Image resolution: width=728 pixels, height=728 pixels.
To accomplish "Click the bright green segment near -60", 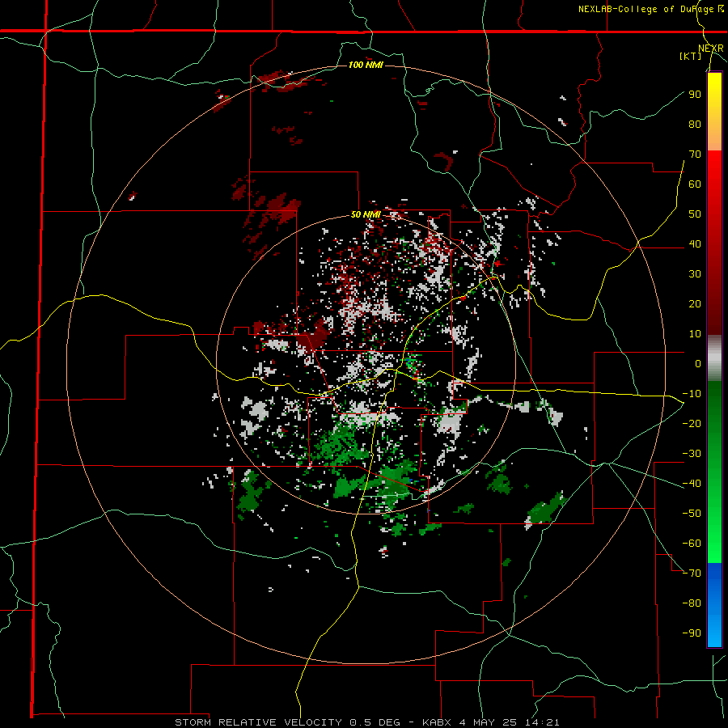I will pos(714,544).
